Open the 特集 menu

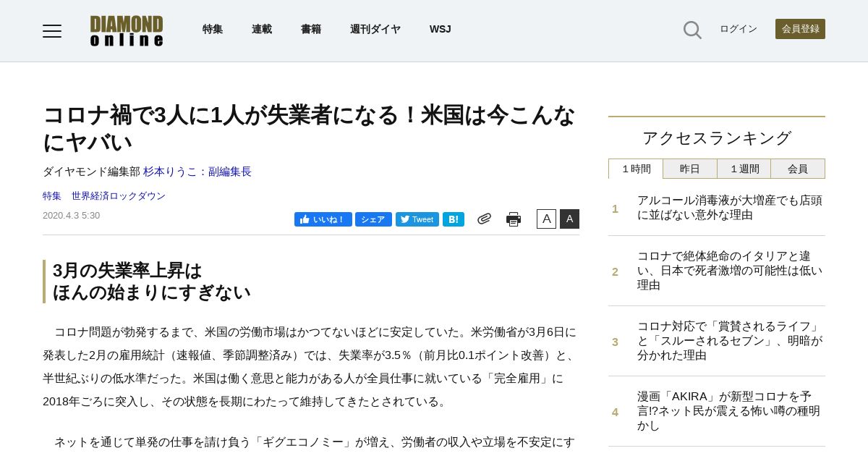coord(213,29)
